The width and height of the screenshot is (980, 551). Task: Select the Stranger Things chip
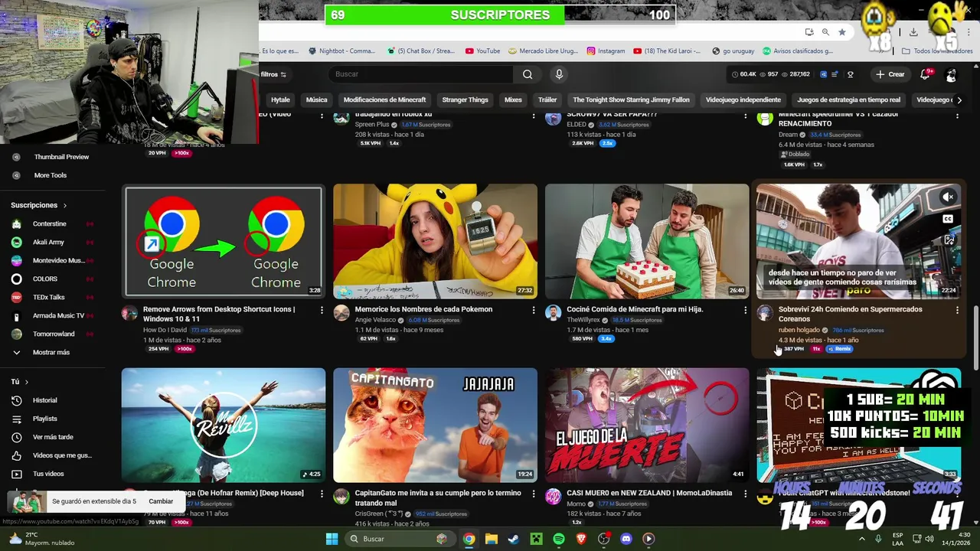[465, 99]
